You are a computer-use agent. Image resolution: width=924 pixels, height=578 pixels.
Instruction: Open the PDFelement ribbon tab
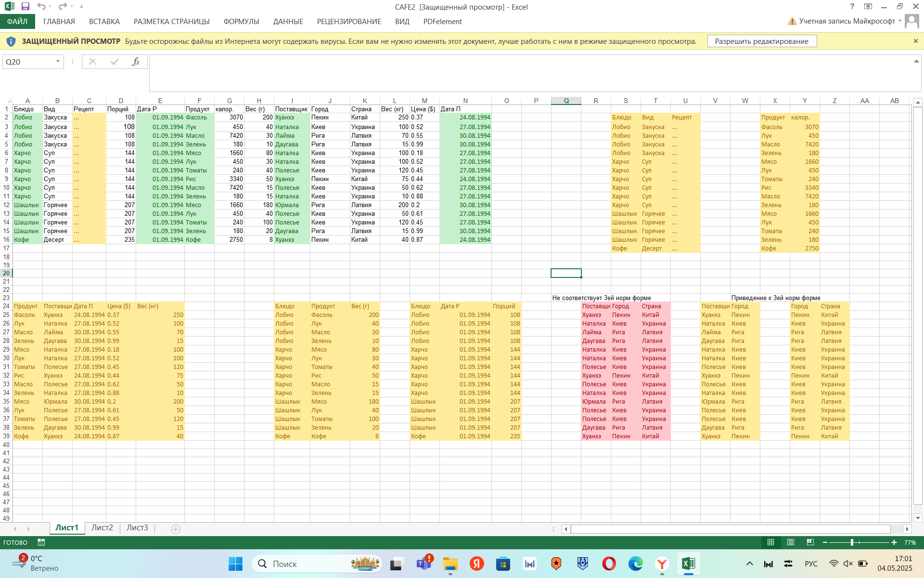(x=443, y=21)
